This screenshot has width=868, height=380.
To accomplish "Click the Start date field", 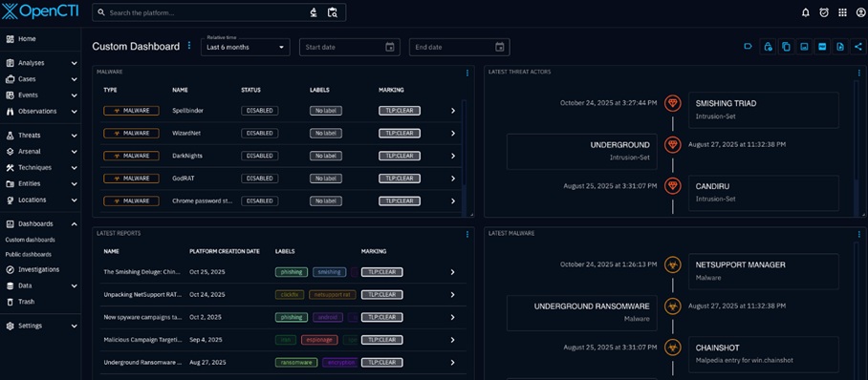I will [x=349, y=47].
